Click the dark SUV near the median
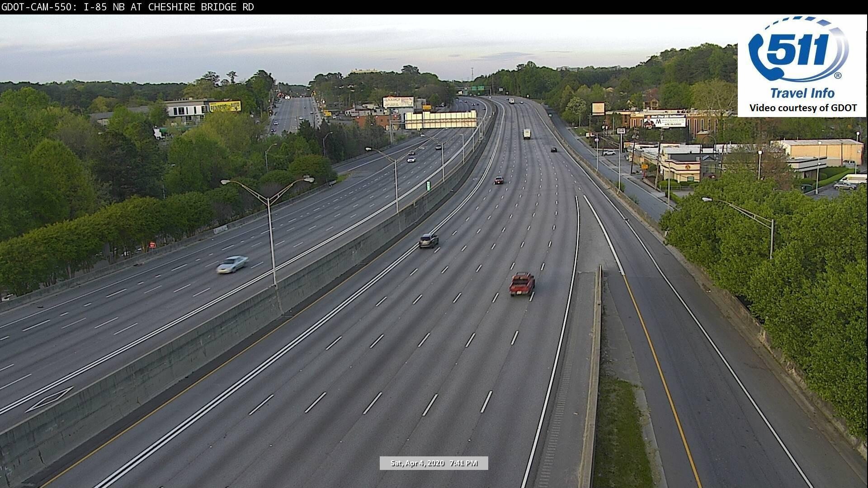The image size is (868, 488). [x=429, y=240]
